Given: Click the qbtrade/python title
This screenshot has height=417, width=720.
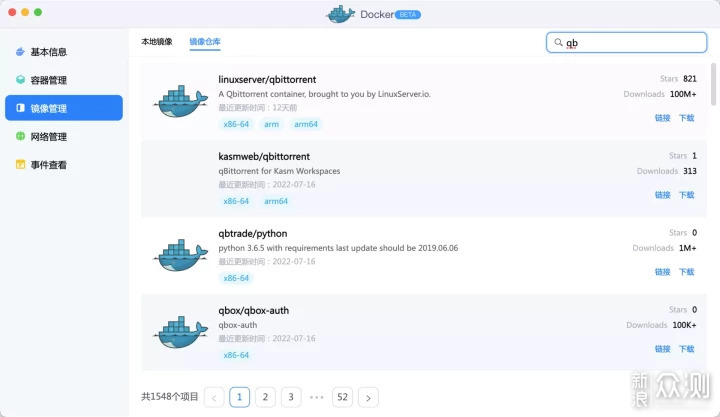Looking at the screenshot, I should pyautogui.click(x=253, y=234).
